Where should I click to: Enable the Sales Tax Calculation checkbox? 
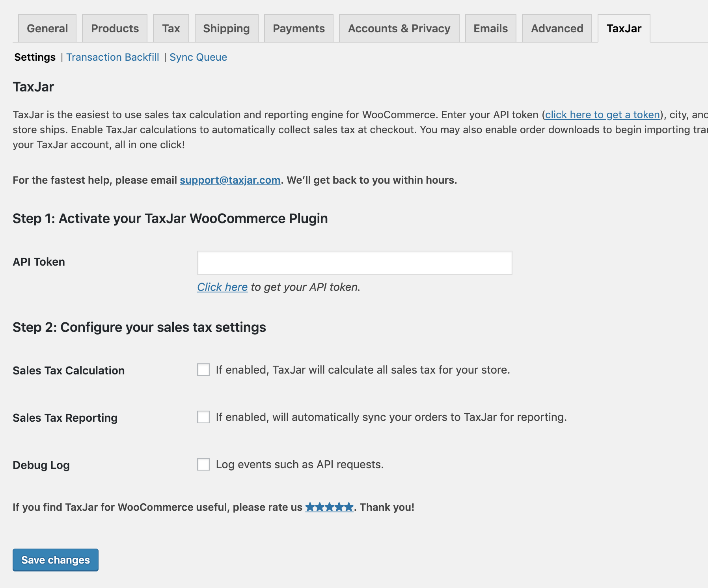(203, 370)
